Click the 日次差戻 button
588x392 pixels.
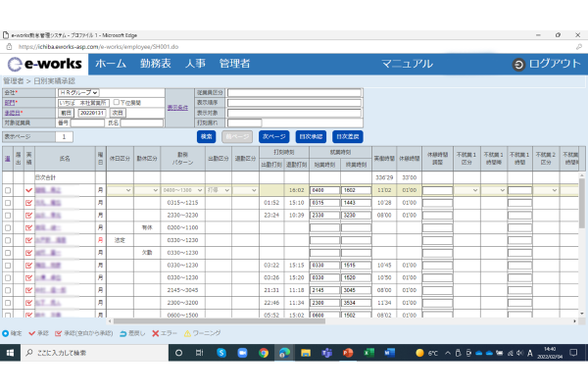click(348, 137)
